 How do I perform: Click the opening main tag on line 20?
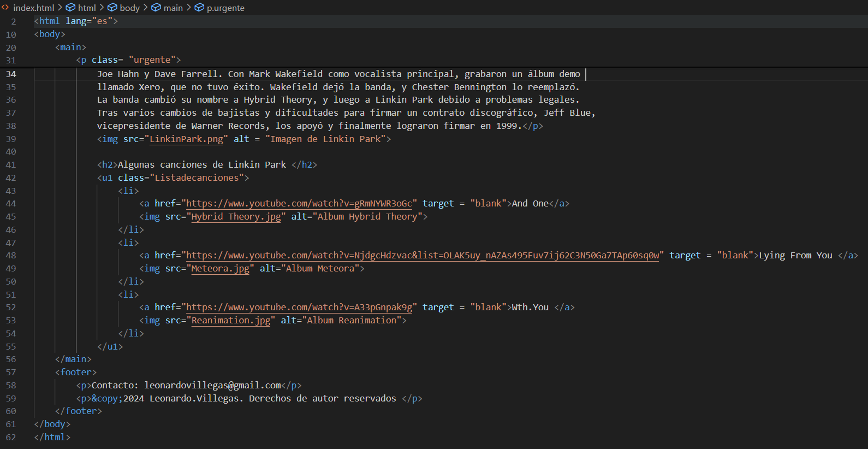(x=70, y=48)
